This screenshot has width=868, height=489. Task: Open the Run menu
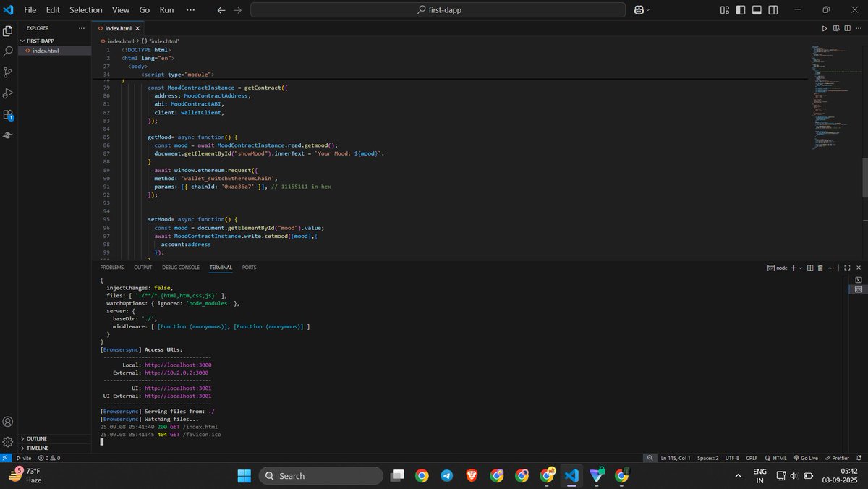pyautogui.click(x=166, y=10)
